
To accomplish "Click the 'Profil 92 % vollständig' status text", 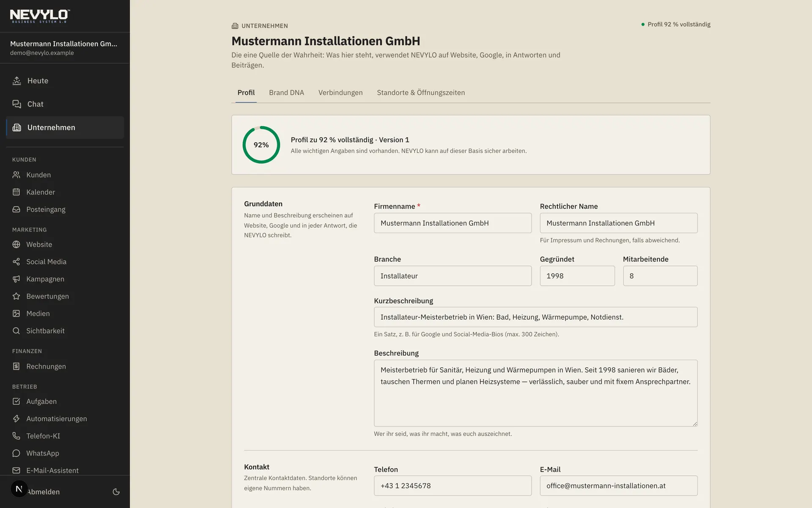I will coord(679,25).
